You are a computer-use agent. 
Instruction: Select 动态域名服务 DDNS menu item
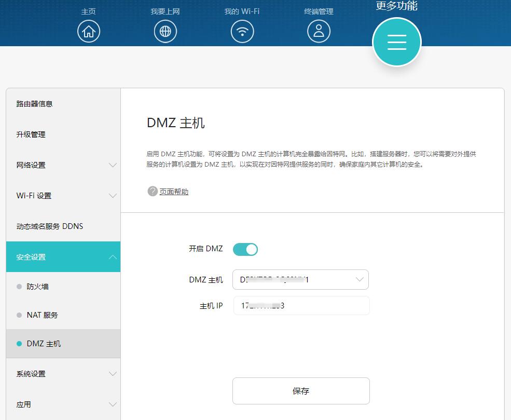point(50,226)
